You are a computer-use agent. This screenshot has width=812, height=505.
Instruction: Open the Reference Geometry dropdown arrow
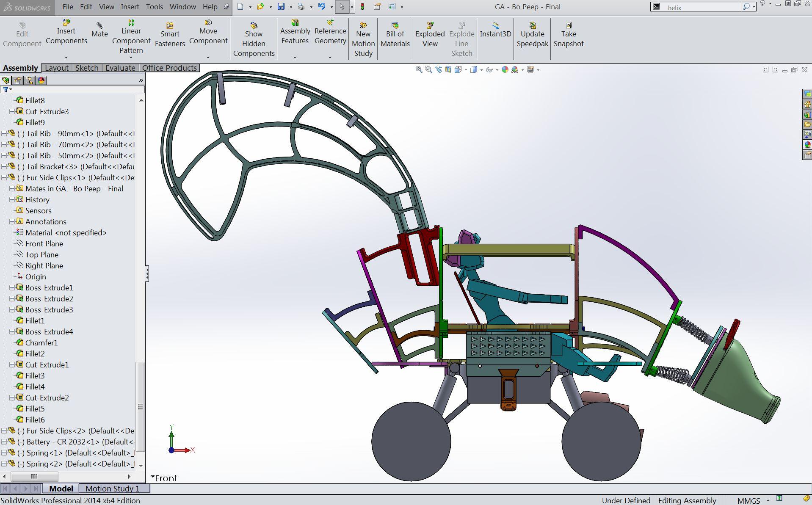[x=330, y=58]
